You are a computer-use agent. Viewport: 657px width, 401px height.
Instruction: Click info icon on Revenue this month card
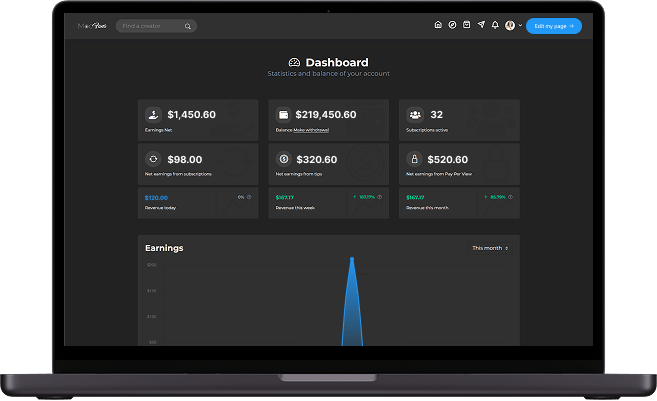[510, 197]
